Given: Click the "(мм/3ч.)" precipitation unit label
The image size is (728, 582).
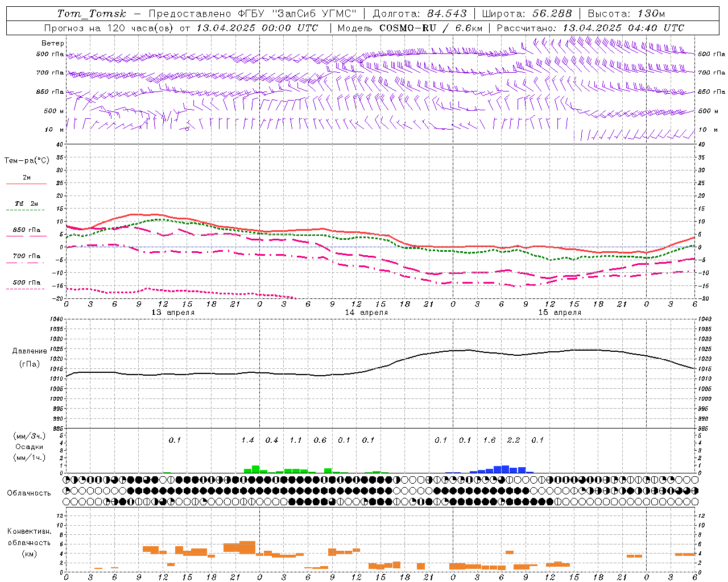Looking at the screenshot, I should [x=30, y=436].
